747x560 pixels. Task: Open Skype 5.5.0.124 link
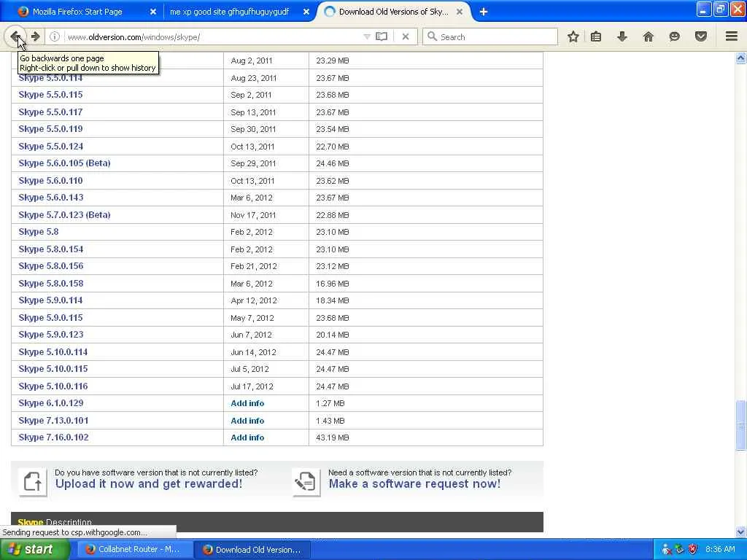(51, 146)
